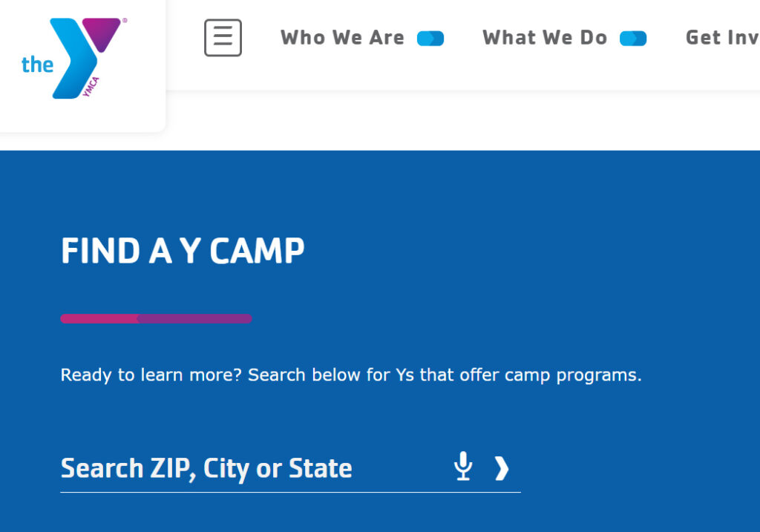Screen dimensions: 760x532
Task: Click the purple triangle in the Y logo
Action: pyautogui.click(x=102, y=31)
